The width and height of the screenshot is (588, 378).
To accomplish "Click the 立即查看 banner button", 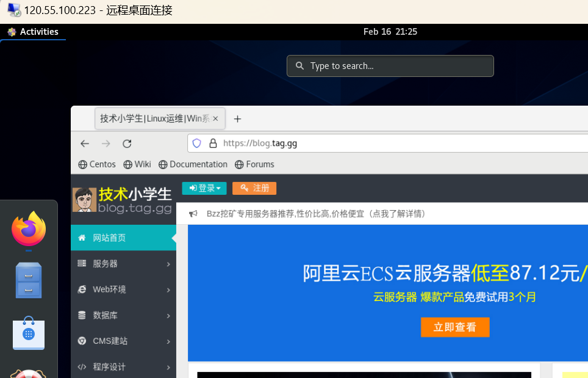I will [x=455, y=327].
